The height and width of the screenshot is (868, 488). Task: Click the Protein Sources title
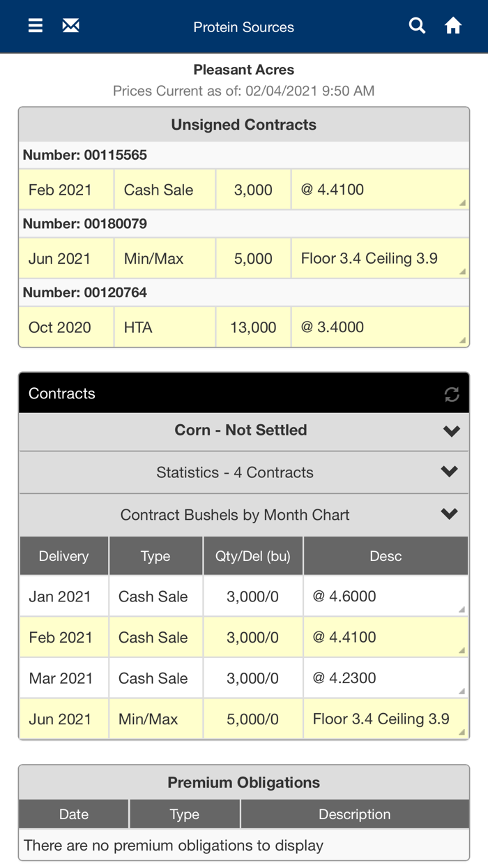[x=243, y=27]
